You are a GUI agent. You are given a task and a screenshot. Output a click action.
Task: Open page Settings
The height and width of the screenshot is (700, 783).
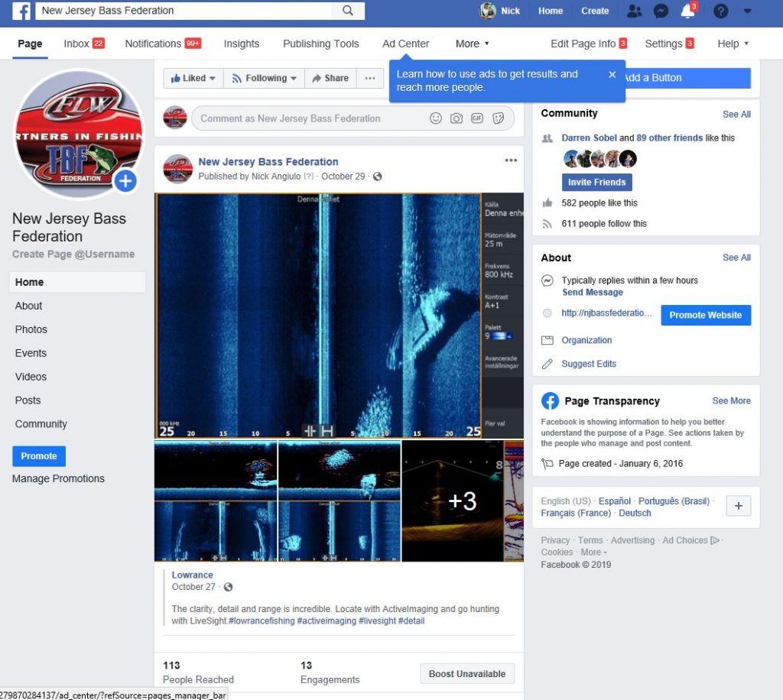669,44
